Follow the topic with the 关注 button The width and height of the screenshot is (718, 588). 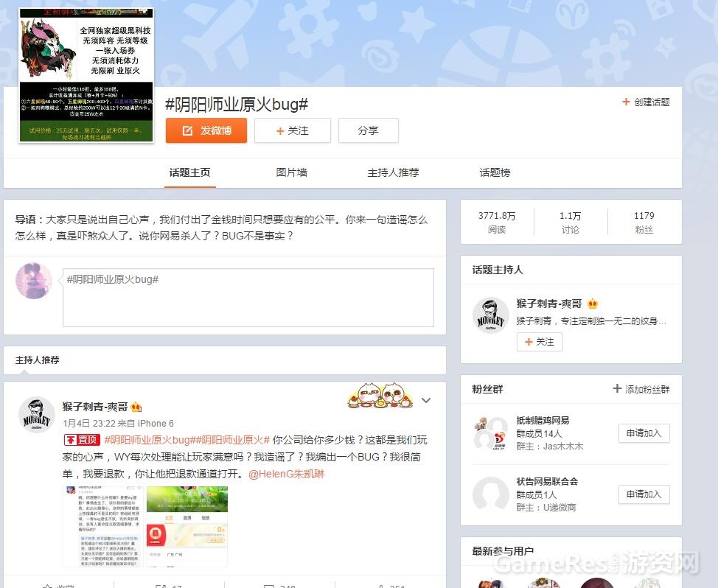pyautogui.click(x=293, y=130)
